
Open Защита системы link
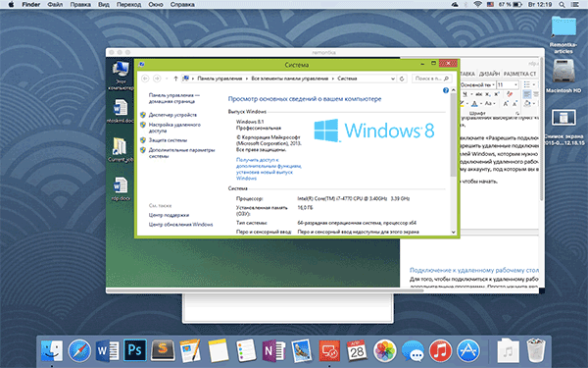click(168, 140)
